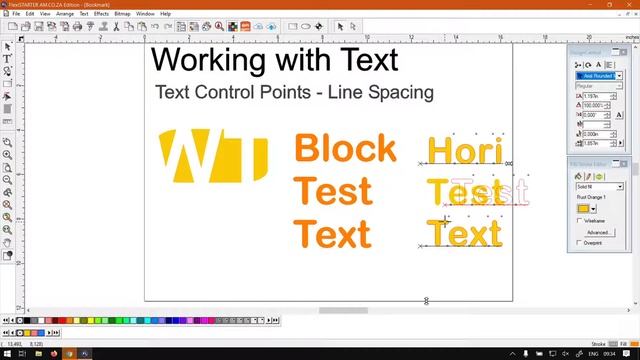Open the fill color swatch dropdown arrow
The image size is (640, 360).
593,209
